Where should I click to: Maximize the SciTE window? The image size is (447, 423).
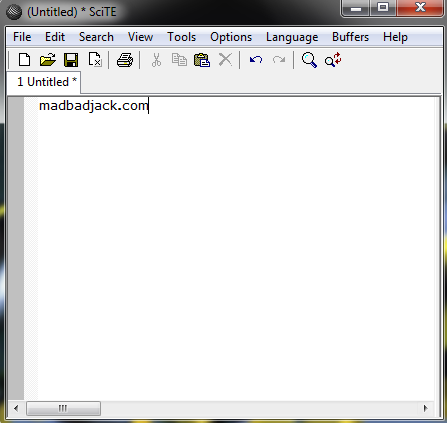(383, 8)
